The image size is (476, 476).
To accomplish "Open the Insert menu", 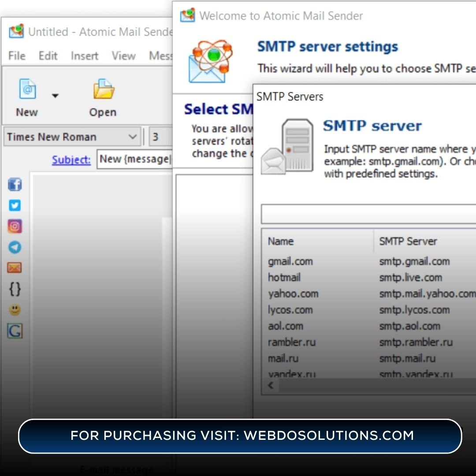I will pyautogui.click(x=84, y=56).
